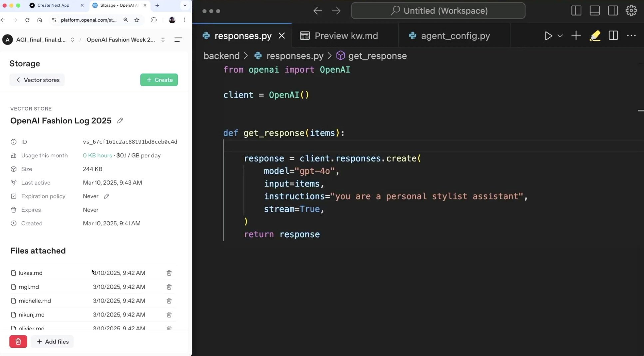Open editor more actions ellipsis
Image resolution: width=644 pixels, height=356 pixels.
point(631,36)
